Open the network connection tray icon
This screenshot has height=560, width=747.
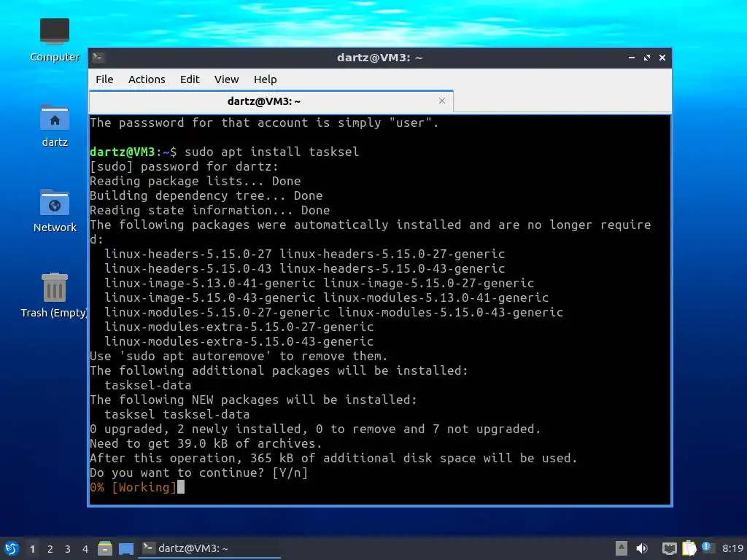669,548
